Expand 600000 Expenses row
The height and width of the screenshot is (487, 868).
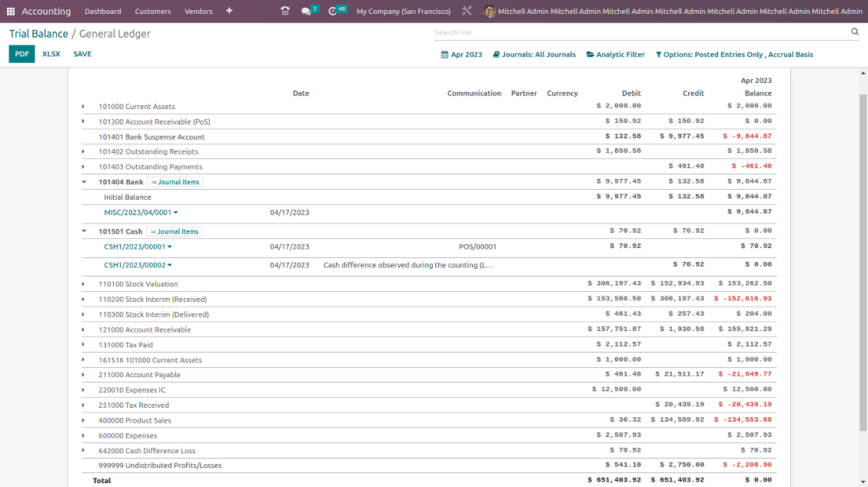click(x=84, y=435)
